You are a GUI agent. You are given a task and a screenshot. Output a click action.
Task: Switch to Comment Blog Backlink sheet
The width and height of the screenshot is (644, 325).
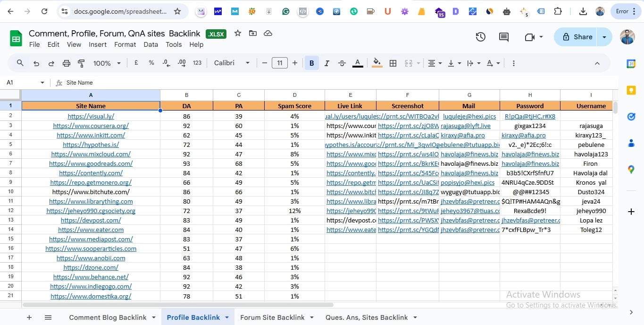108,317
